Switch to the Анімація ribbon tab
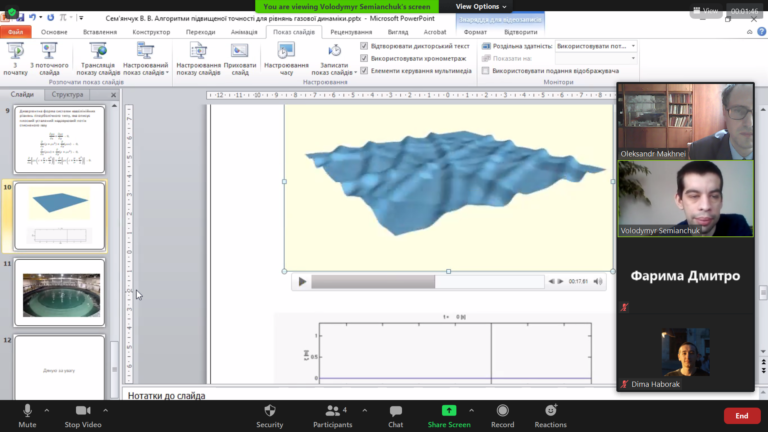Screen dimensions: 768x432 click(x=244, y=32)
